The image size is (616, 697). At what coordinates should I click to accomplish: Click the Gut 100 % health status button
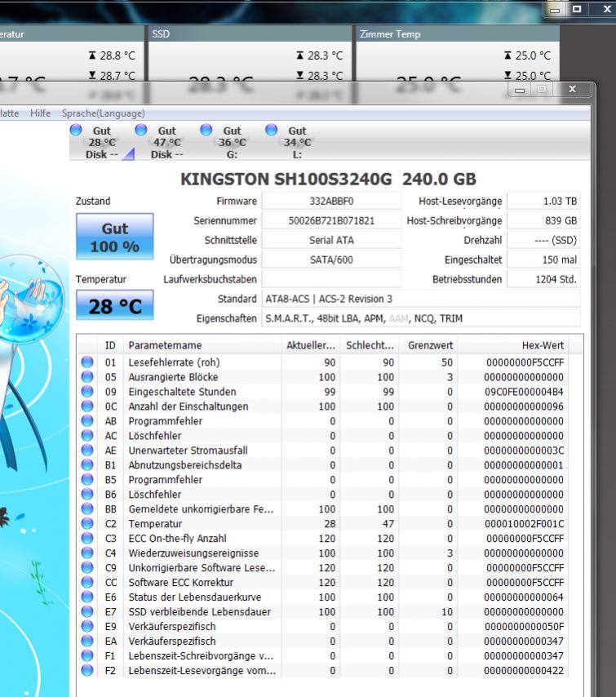(115, 237)
